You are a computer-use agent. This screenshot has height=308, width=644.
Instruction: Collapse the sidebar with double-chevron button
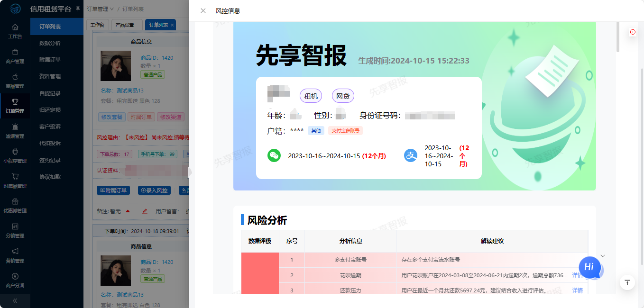coord(15,300)
